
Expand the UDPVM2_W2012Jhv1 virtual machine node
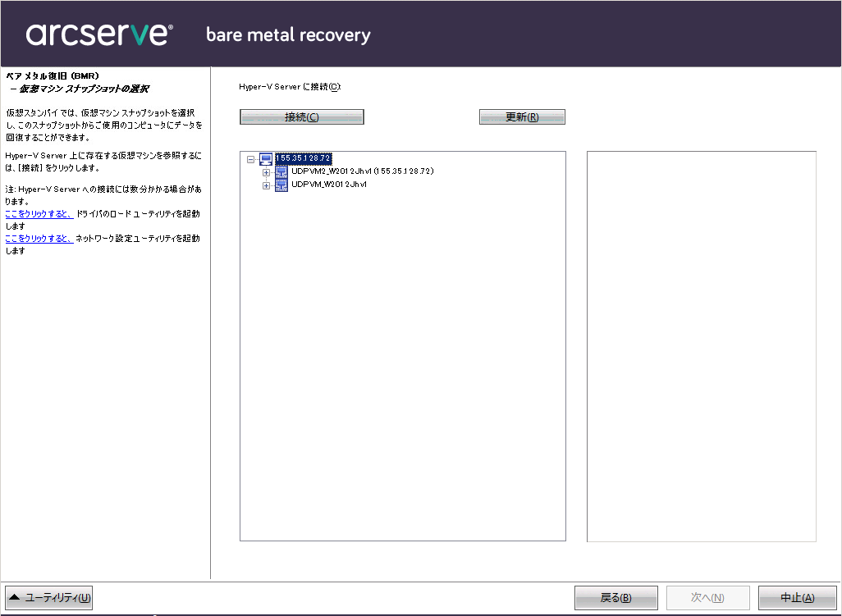266,172
